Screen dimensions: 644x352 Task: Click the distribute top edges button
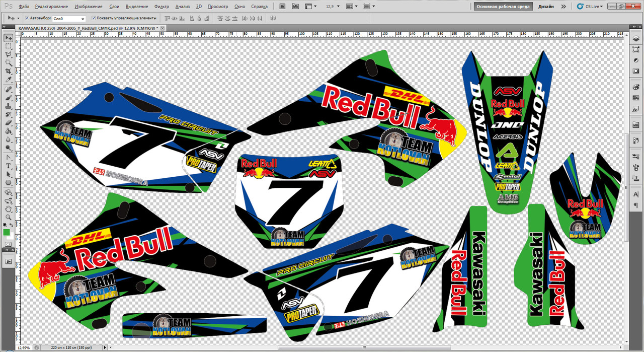(220, 18)
